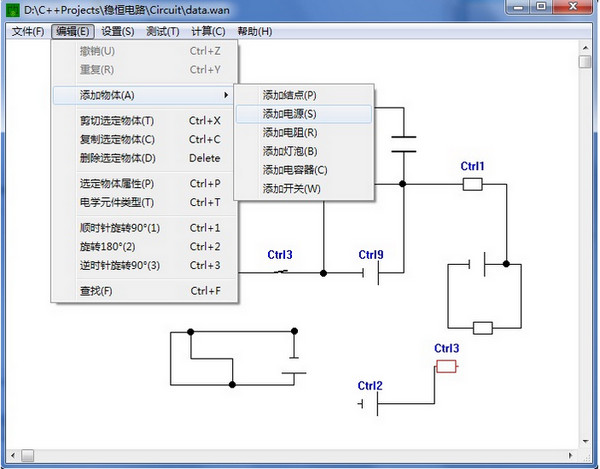Open the 文件(F) menu
Screen dimensions: 600x469
[28, 32]
